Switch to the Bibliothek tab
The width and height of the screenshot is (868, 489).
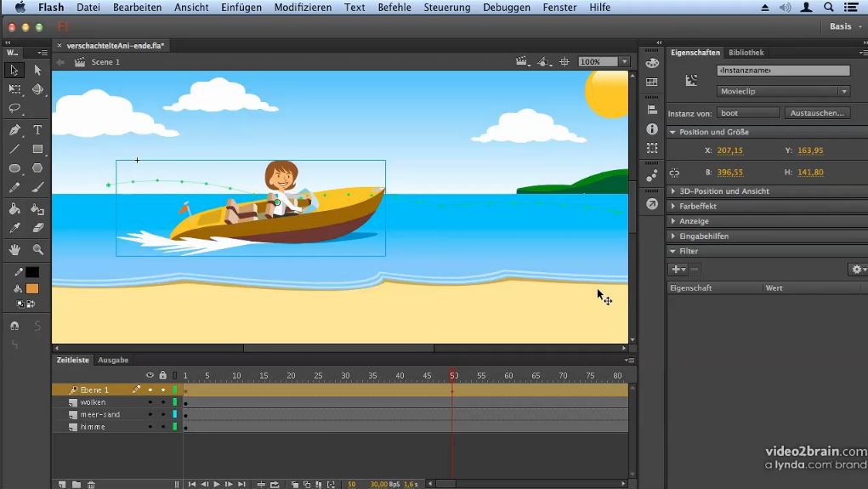[x=746, y=53]
